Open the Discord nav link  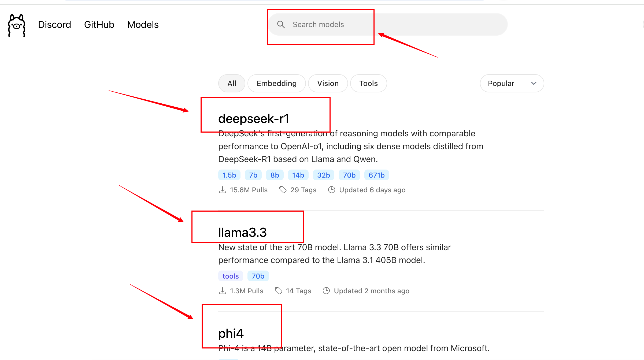coord(54,25)
